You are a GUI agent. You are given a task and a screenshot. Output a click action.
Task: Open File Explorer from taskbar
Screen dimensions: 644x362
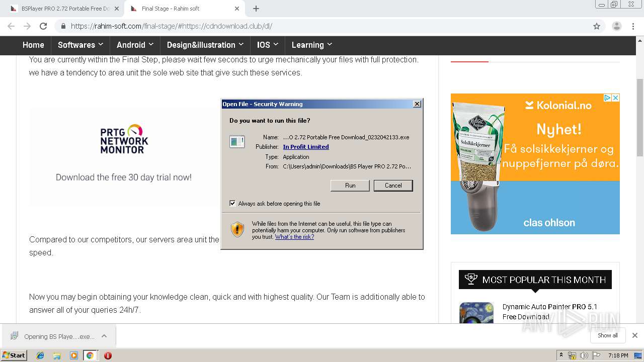click(x=57, y=355)
